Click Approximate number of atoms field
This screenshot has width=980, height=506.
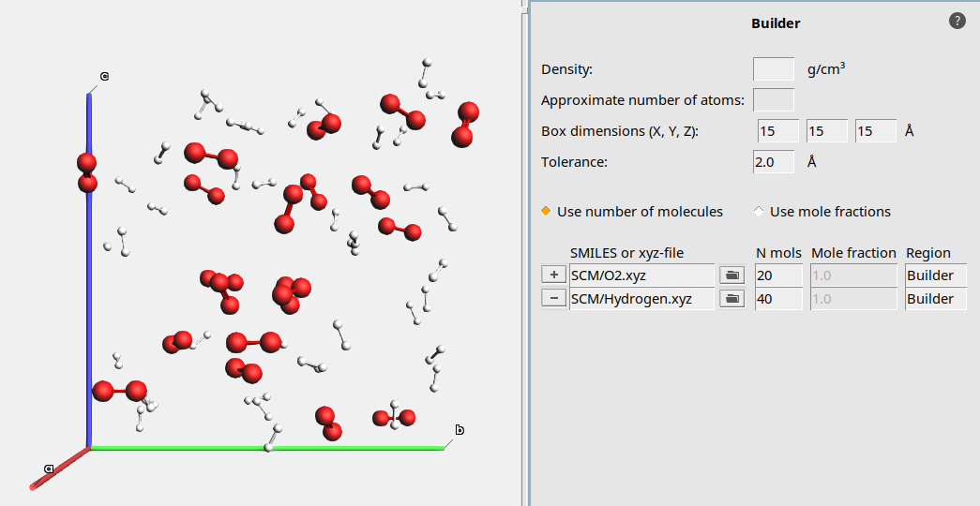click(774, 100)
